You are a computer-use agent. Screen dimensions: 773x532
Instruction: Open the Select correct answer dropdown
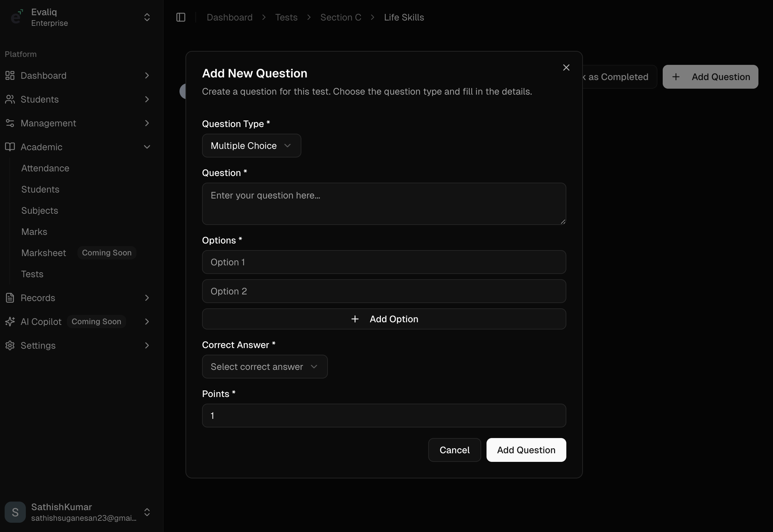pyautogui.click(x=265, y=367)
